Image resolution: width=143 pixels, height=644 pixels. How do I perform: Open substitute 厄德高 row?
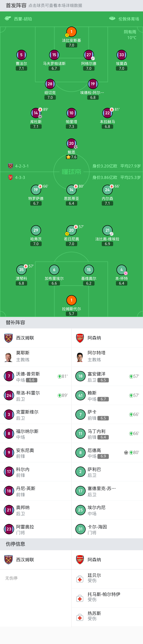[x=107, y=453]
